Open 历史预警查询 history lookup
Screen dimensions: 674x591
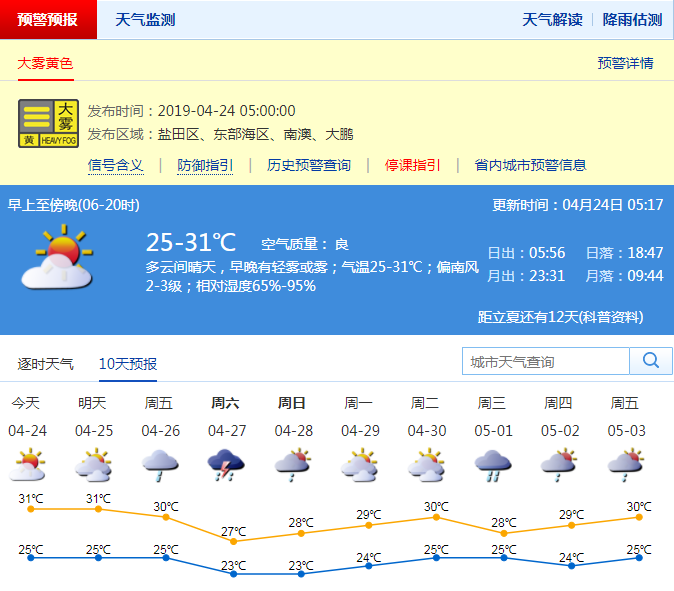308,165
